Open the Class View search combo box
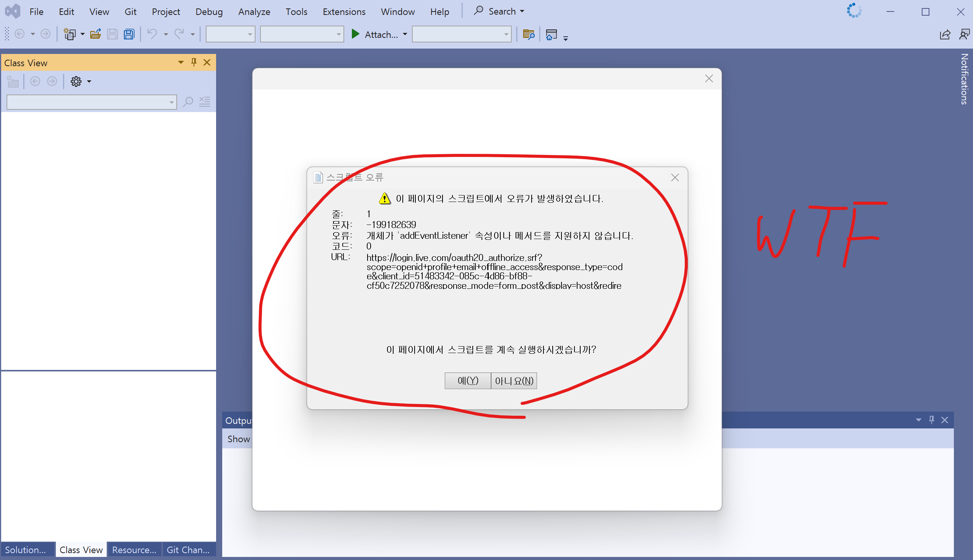The image size is (973, 560). tap(91, 102)
